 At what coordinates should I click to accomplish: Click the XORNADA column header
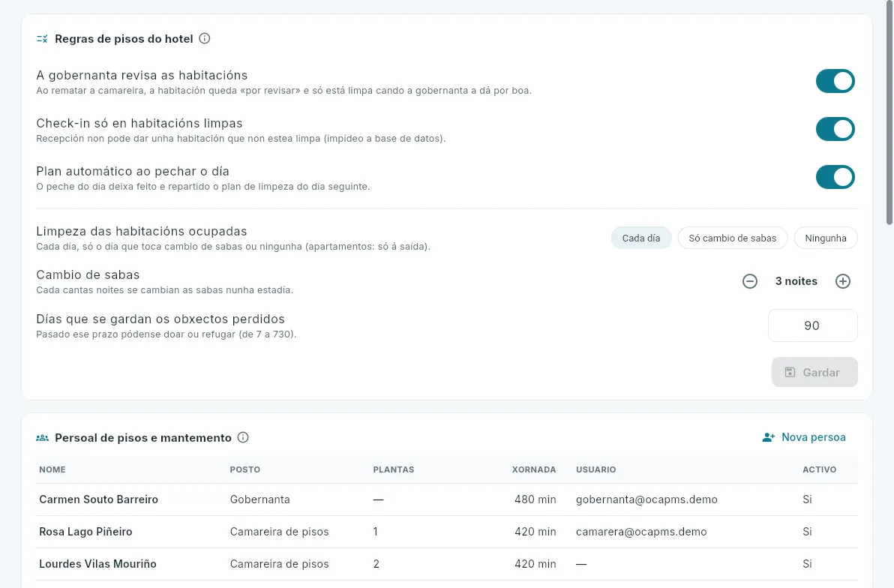point(534,469)
